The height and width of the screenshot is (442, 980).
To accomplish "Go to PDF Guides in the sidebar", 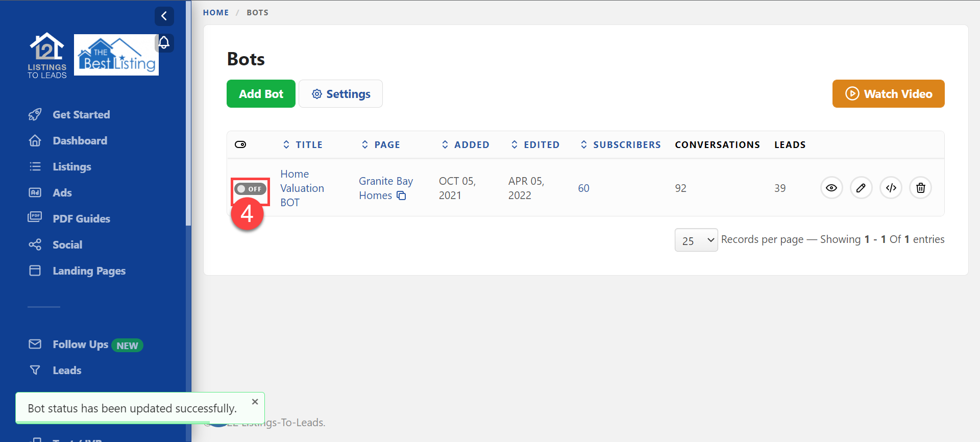I will click(81, 219).
